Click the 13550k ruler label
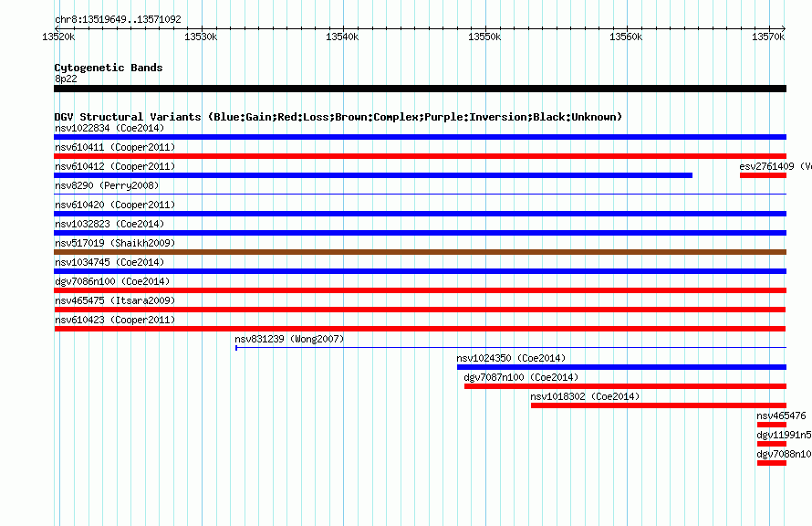 tap(484, 37)
